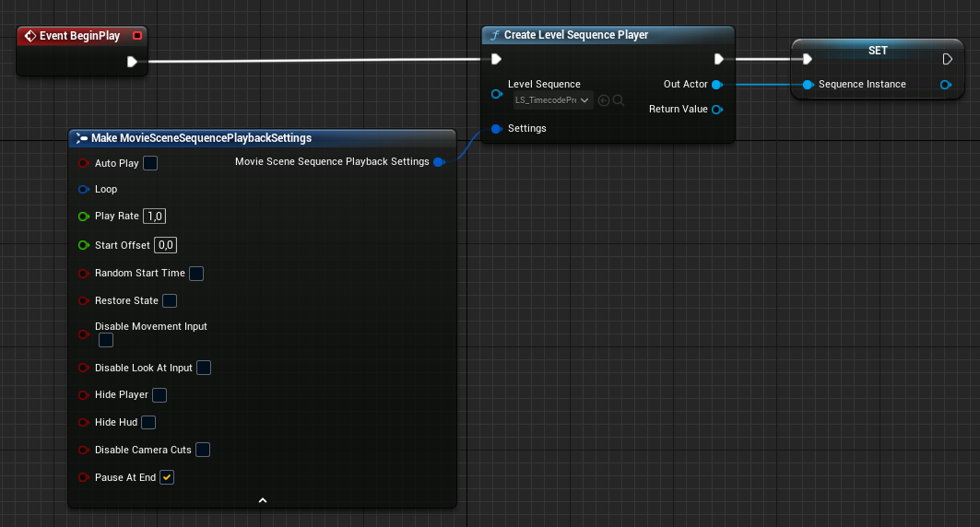This screenshot has height=527, width=980.
Task: Toggle the Hide Player checkbox
Action: click(159, 395)
